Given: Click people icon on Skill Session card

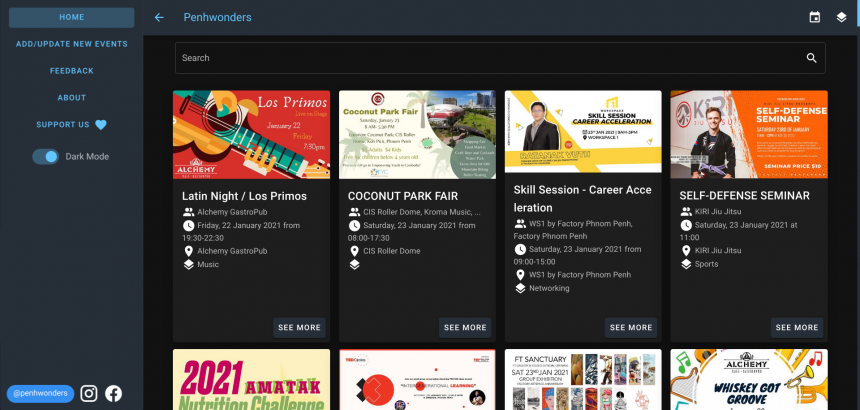Looking at the screenshot, I should (x=520, y=224).
